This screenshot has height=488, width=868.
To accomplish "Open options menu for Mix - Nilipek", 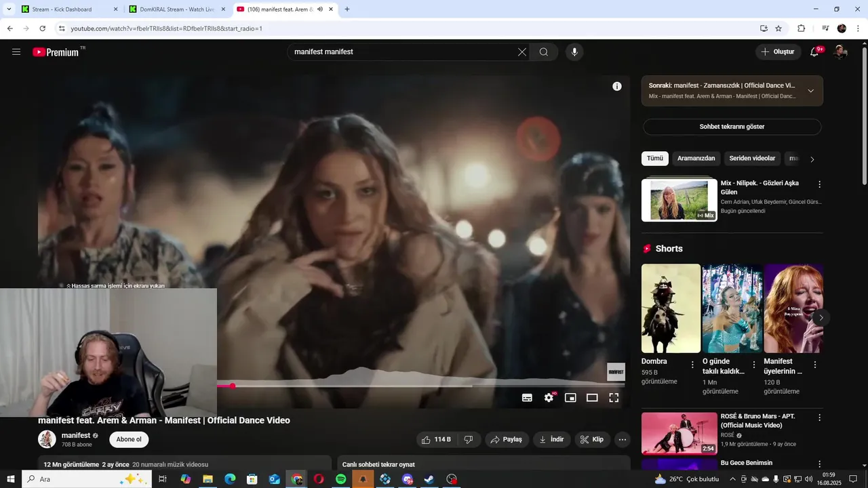I will [819, 184].
